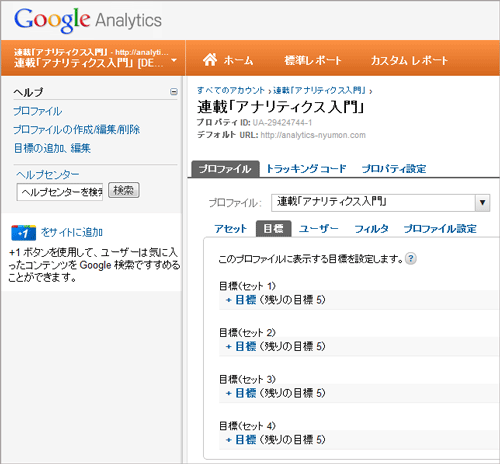Open 目標の追加、編集 help link
This screenshot has height=464, width=500.
point(52,148)
